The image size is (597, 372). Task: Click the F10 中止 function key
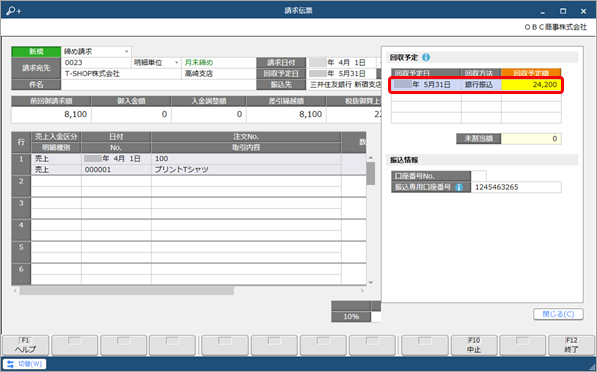click(x=474, y=345)
